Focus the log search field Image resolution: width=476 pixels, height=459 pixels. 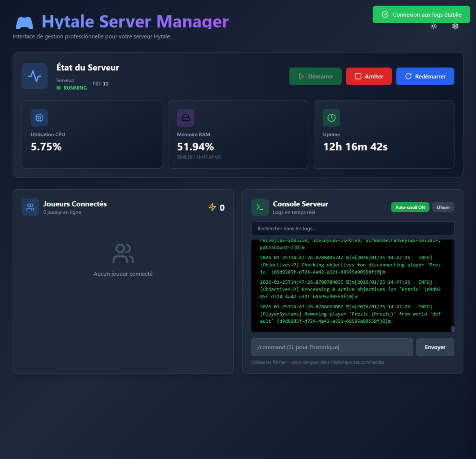[352, 228]
